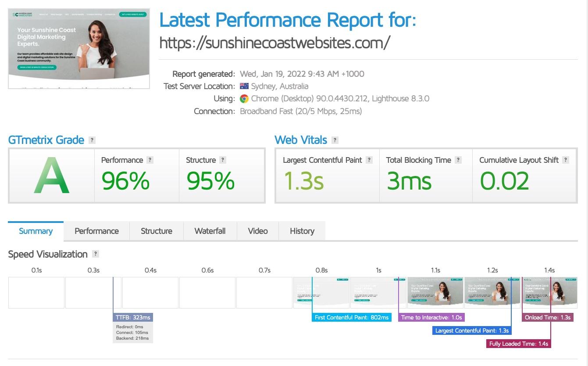The height and width of the screenshot is (366, 588).
Task: Click the 96% performance score
Action: (x=125, y=181)
